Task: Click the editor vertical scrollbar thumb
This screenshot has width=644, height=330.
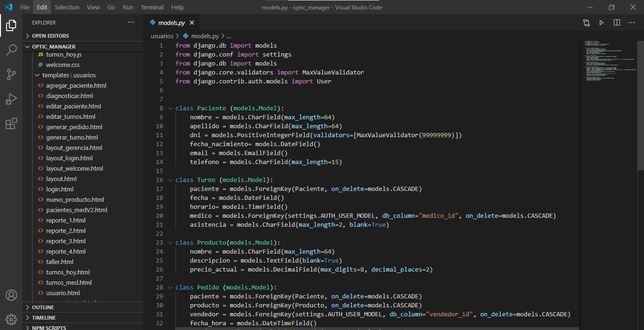Action: pos(641,105)
